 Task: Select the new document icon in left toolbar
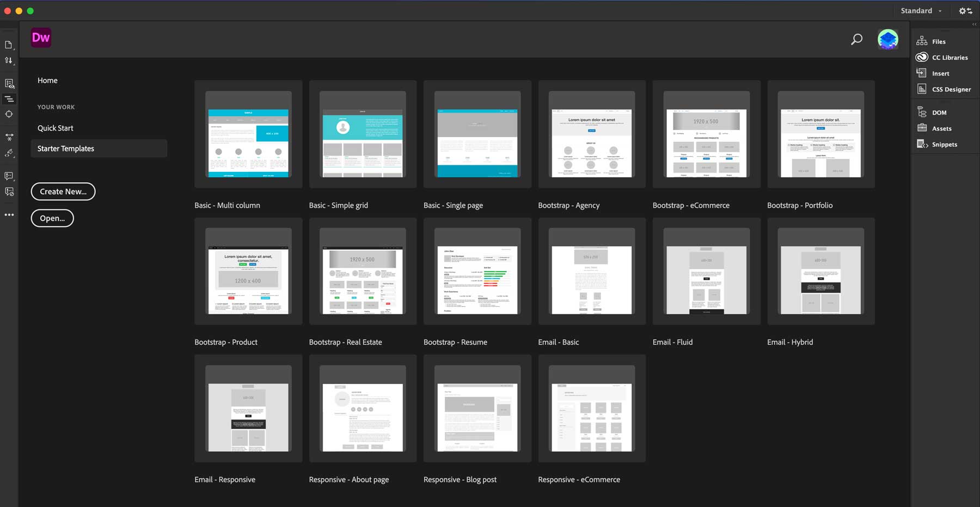9,45
